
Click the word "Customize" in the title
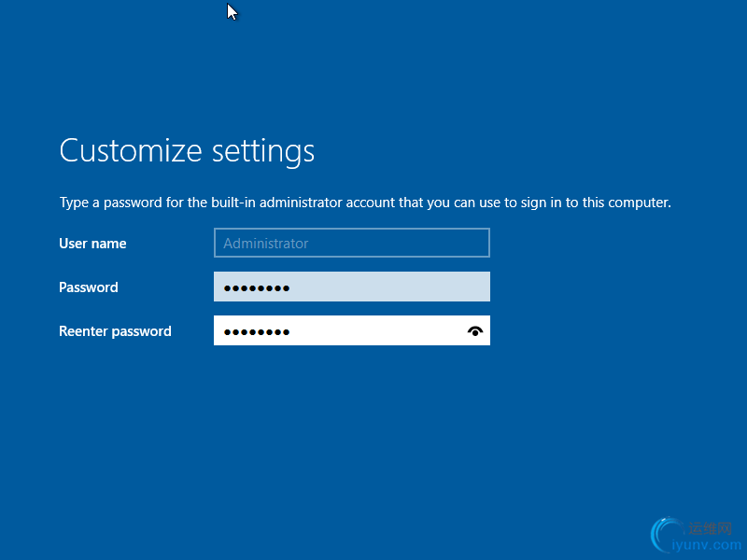[x=131, y=151]
